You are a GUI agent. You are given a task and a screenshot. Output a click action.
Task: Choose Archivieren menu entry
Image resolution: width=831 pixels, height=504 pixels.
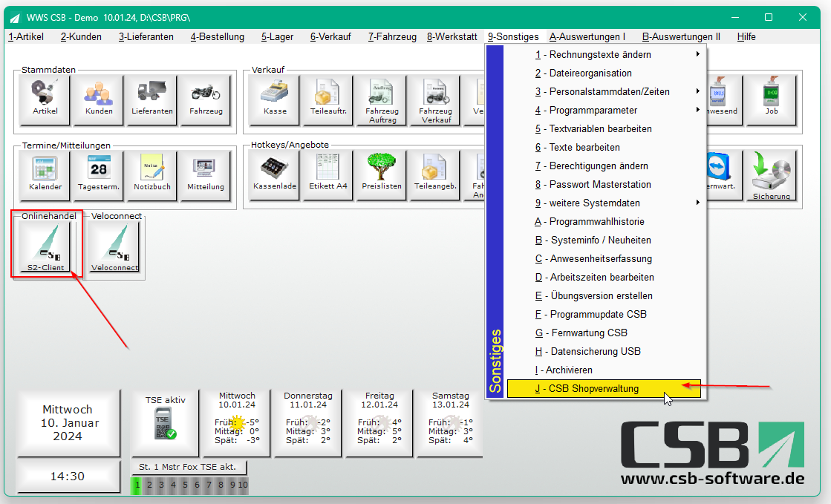click(x=604, y=370)
